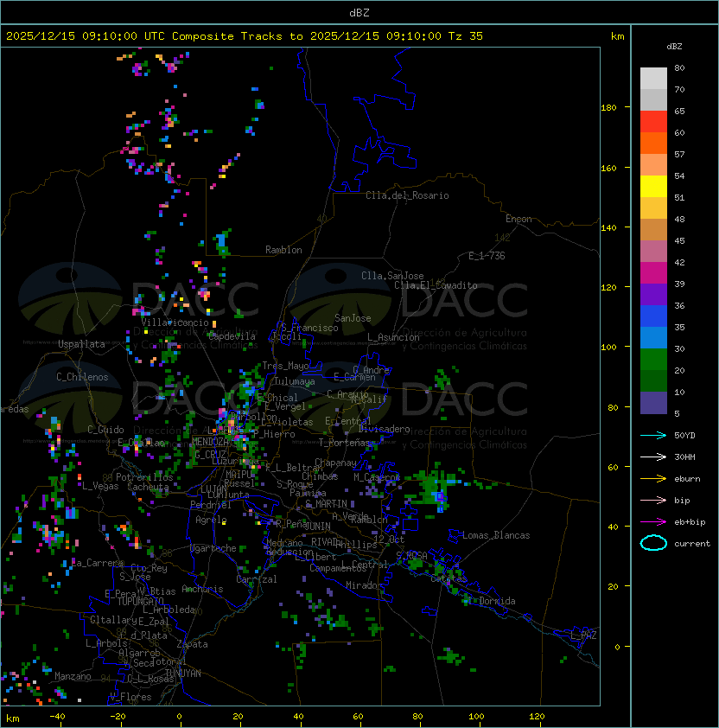Click the 'C_Chilenos' map label
The image size is (719, 728).
(x=82, y=377)
